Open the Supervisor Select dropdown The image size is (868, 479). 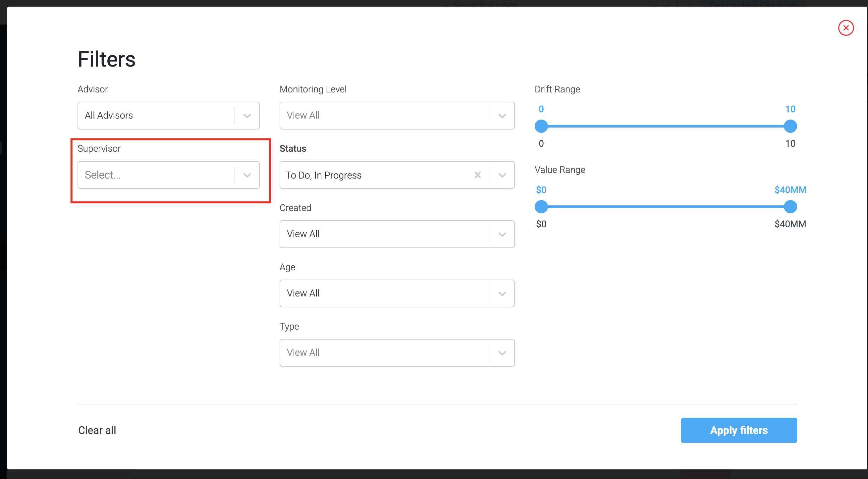pyautogui.click(x=169, y=175)
